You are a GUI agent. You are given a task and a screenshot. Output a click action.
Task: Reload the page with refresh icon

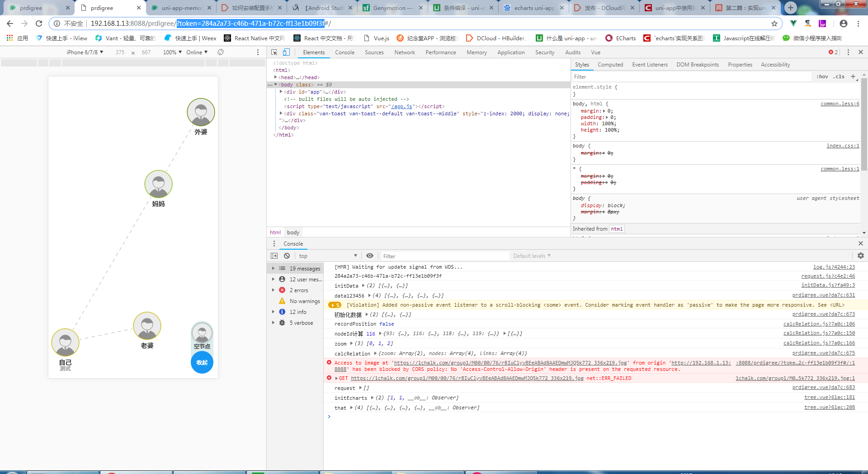(x=39, y=24)
